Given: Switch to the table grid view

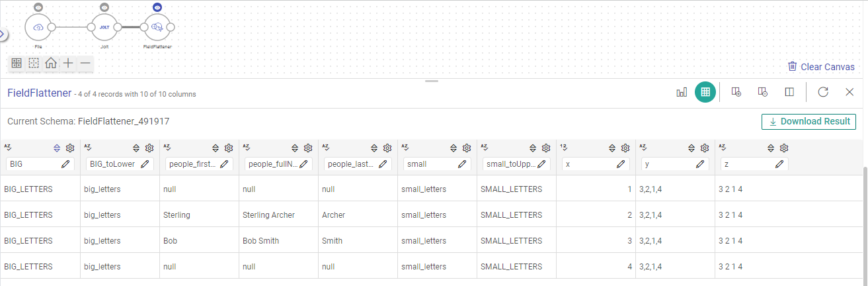Looking at the screenshot, I should [705, 92].
